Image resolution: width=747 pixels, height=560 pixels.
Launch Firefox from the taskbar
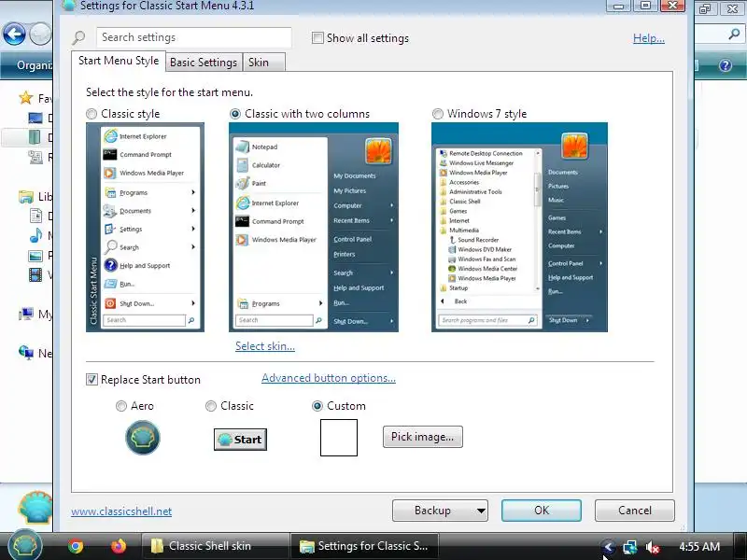click(x=119, y=546)
